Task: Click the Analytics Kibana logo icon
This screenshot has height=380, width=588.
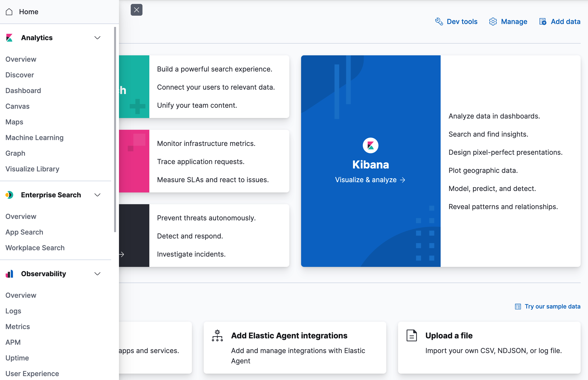Action: pos(9,38)
